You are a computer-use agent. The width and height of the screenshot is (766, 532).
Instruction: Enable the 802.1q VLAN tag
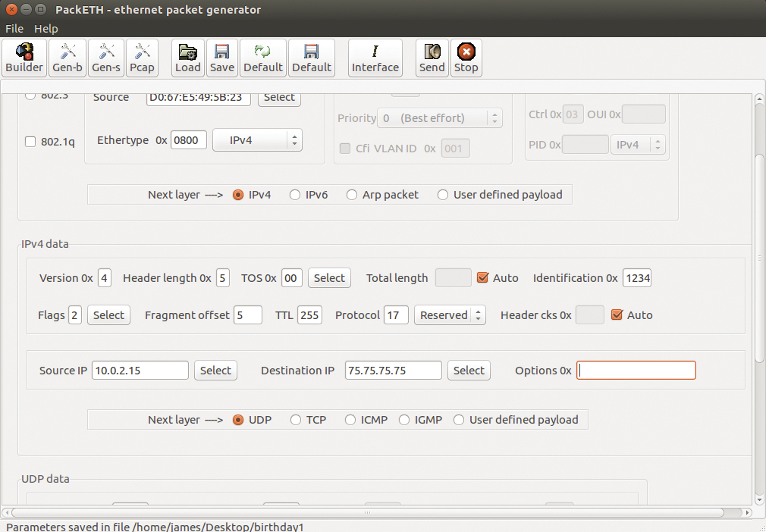(30, 142)
